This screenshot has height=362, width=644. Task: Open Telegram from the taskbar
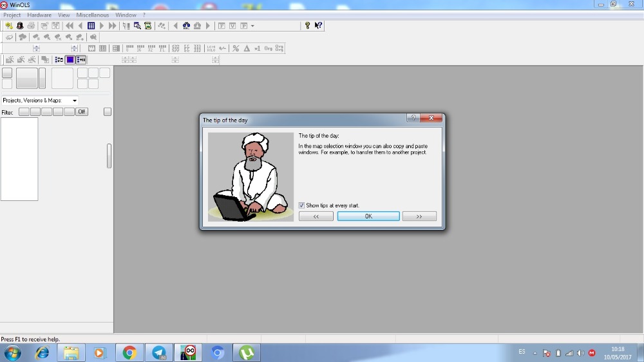coord(159,353)
